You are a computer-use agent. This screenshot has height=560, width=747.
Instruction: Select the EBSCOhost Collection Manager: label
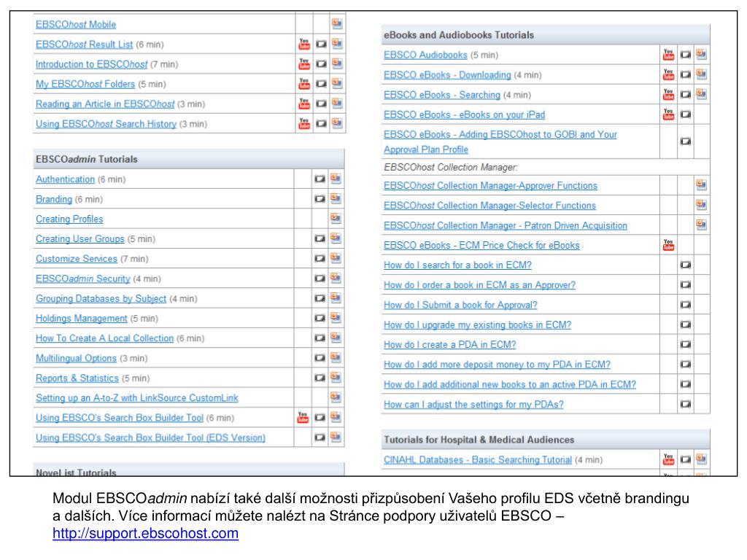point(451,167)
